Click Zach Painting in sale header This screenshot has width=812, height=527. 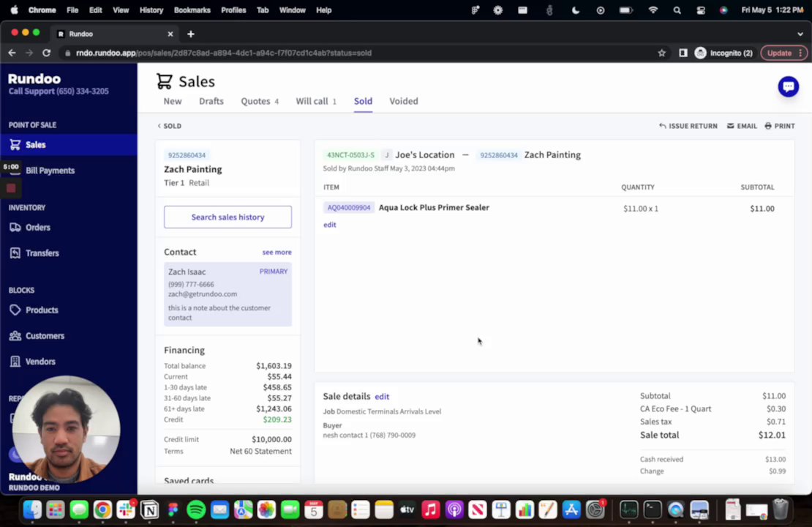(552, 155)
